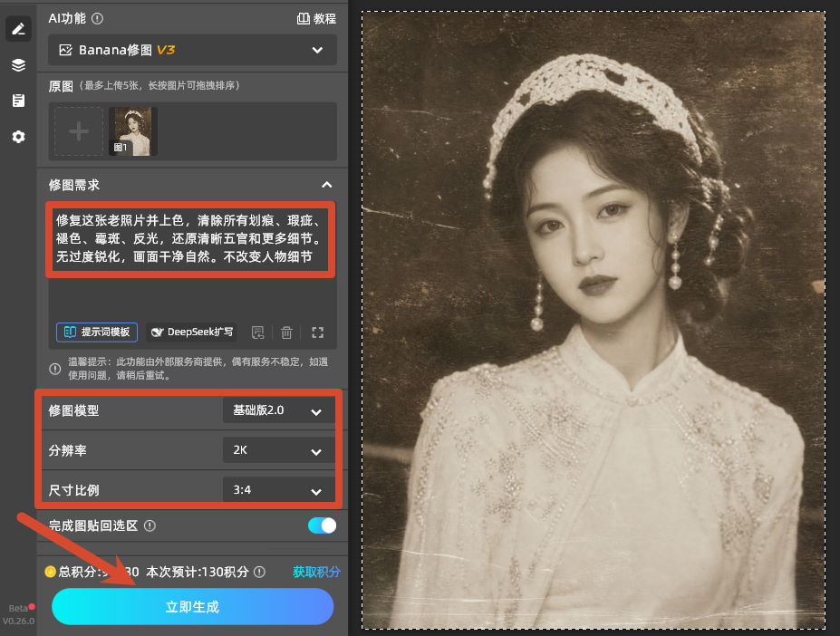This screenshot has height=636, width=840.
Task: Click the 原图 section label text
Action: tap(61, 86)
